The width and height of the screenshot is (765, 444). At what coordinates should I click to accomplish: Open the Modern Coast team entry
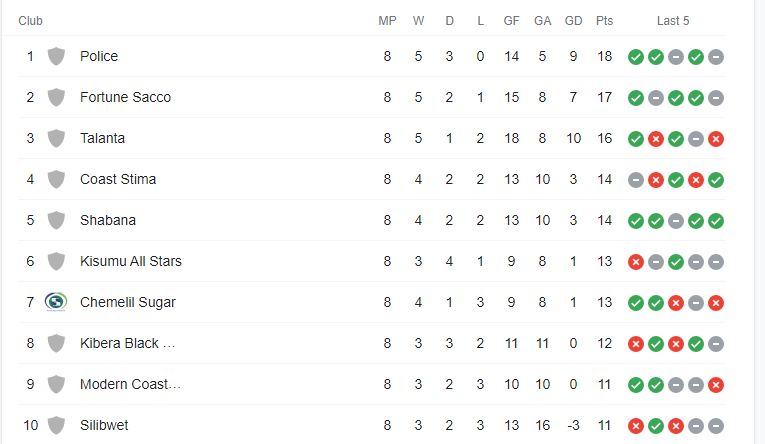click(130, 384)
